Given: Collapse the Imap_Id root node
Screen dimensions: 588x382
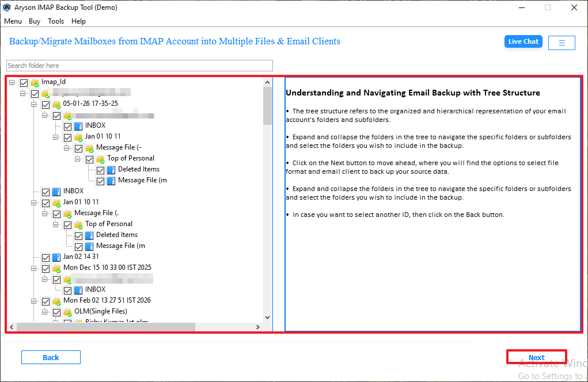Looking at the screenshot, I should coord(12,82).
